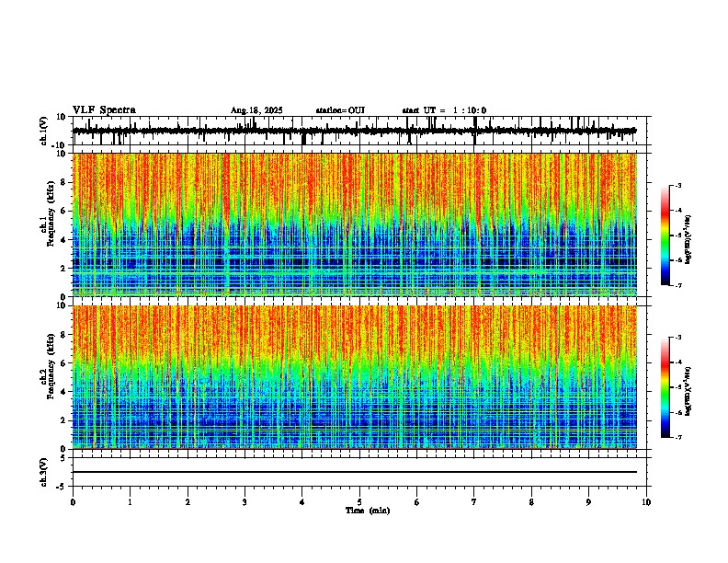The width and height of the screenshot is (728, 563).
Task: Click the "-7" value below ch.1 colorbar
Action: [x=678, y=285]
